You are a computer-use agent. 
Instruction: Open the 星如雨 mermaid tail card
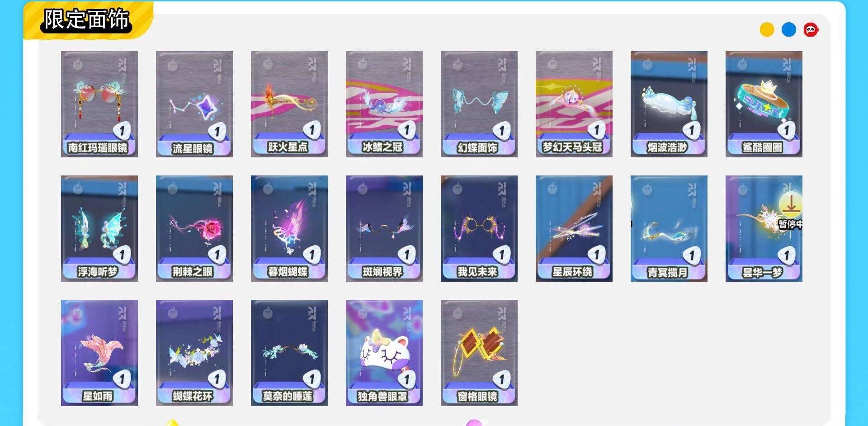(99, 353)
